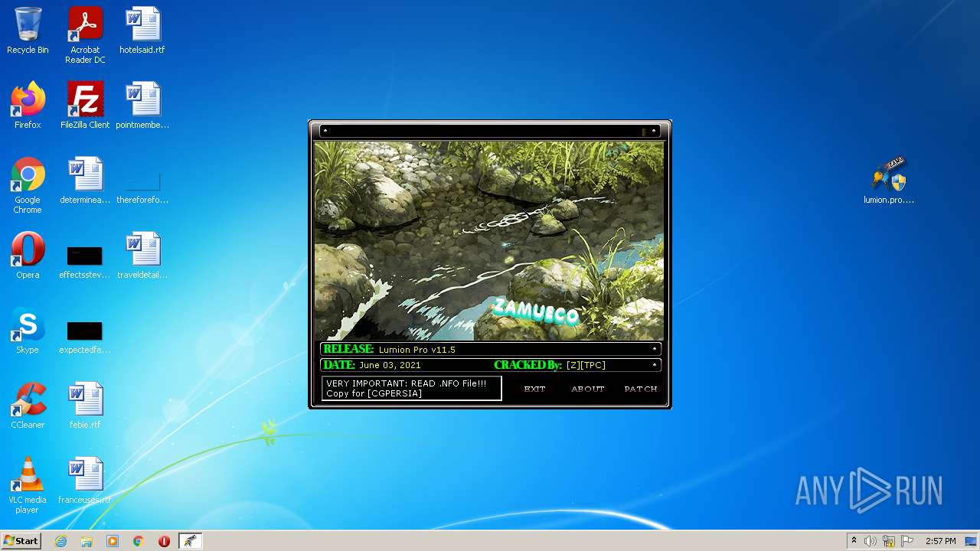Switch to the patcher taskbar button

[x=190, y=541]
